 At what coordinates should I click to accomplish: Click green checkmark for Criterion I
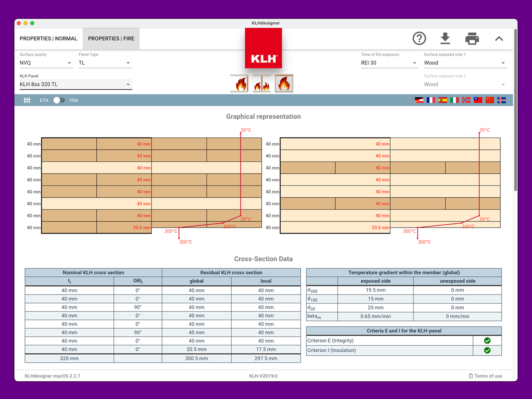[487, 350]
